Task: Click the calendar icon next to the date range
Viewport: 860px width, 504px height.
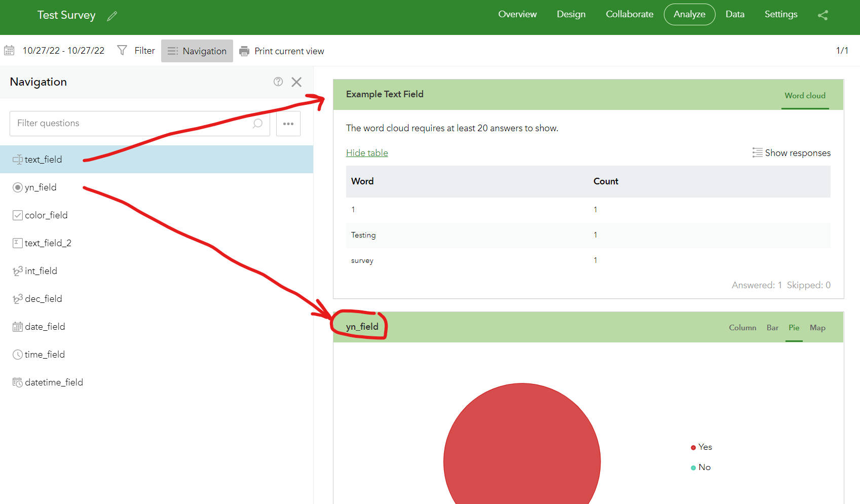Action: (x=9, y=50)
